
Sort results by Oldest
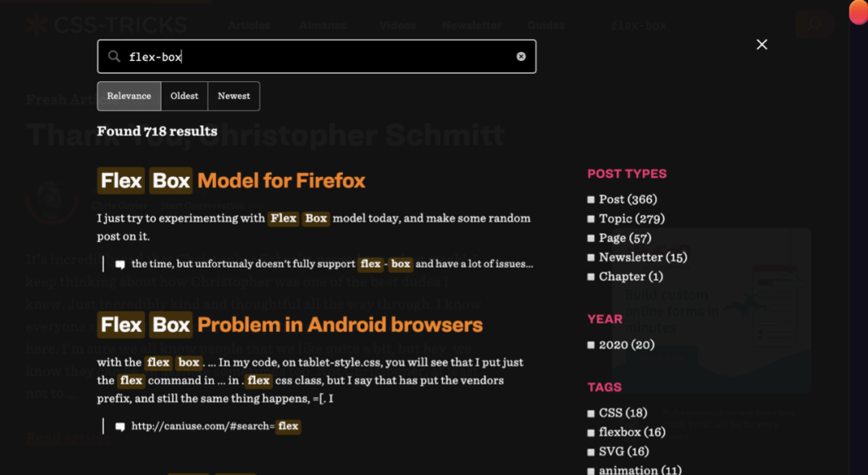pyautogui.click(x=184, y=96)
